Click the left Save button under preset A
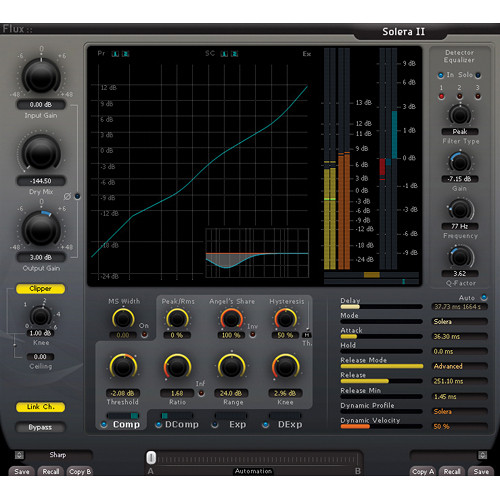Viewport: 500px width, 500px height. click(22, 471)
